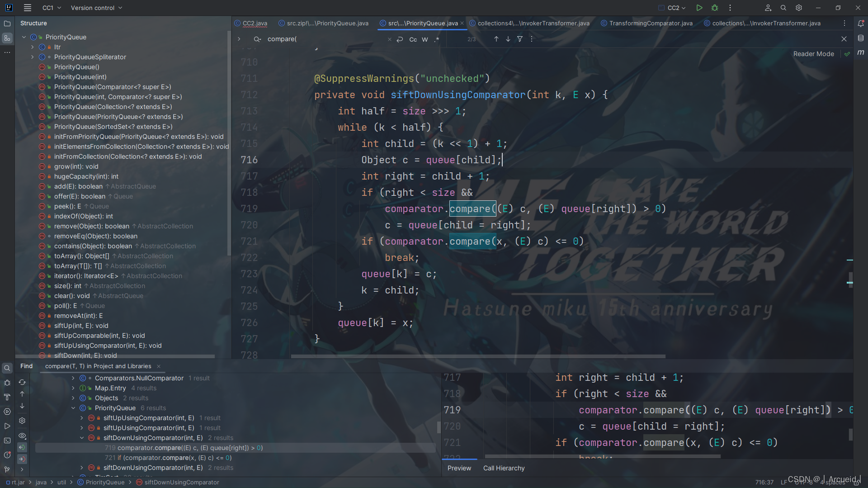Open the Call Hierarchy tab
868x488 pixels.
[504, 468]
